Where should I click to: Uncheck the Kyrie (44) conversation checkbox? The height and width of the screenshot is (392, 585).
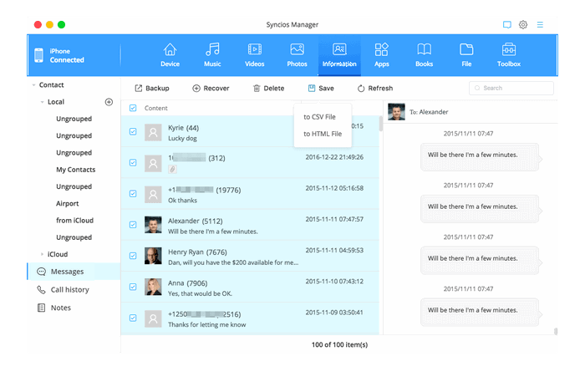click(133, 131)
